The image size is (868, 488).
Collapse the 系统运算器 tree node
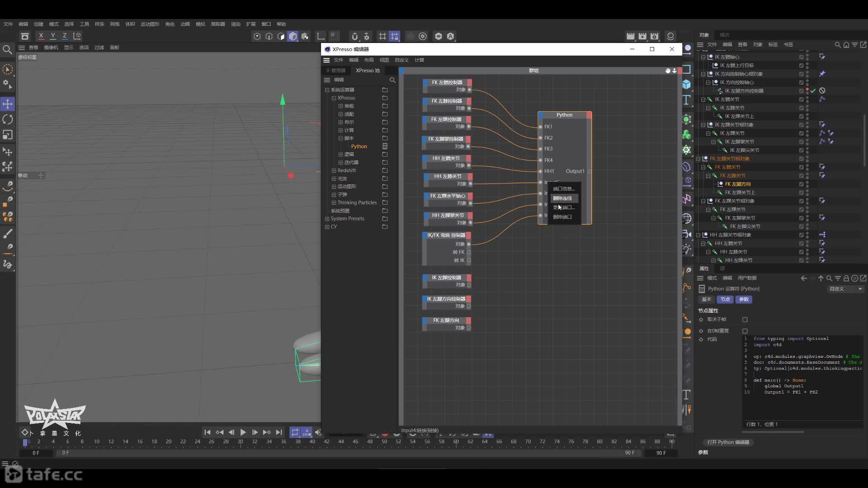[x=327, y=90]
